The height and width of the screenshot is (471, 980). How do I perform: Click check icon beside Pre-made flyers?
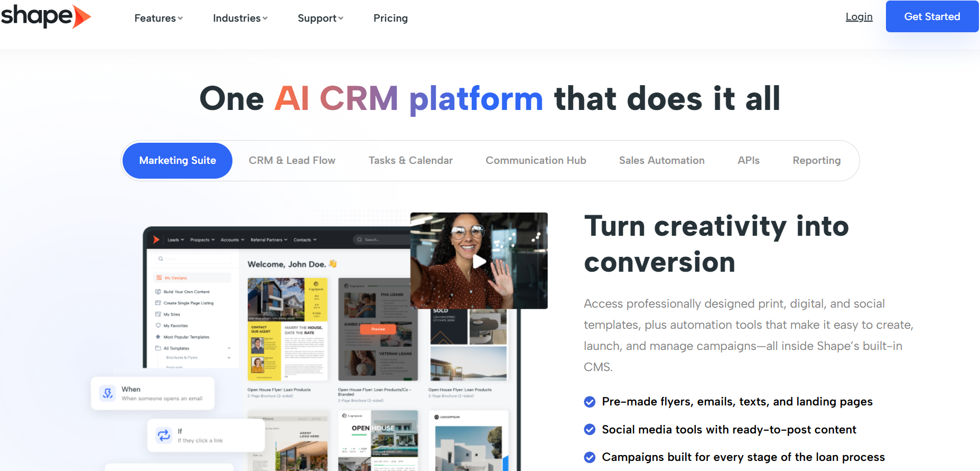(x=590, y=402)
